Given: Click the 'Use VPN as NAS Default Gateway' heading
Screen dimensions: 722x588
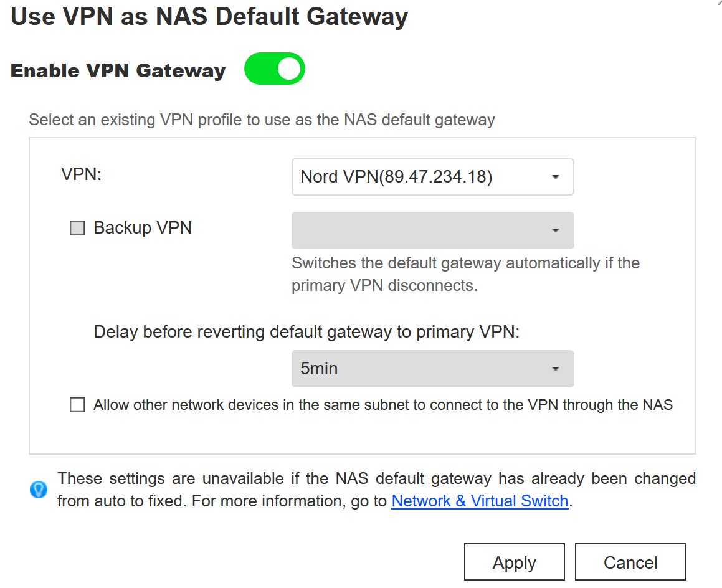Looking at the screenshot, I should click(x=209, y=16).
